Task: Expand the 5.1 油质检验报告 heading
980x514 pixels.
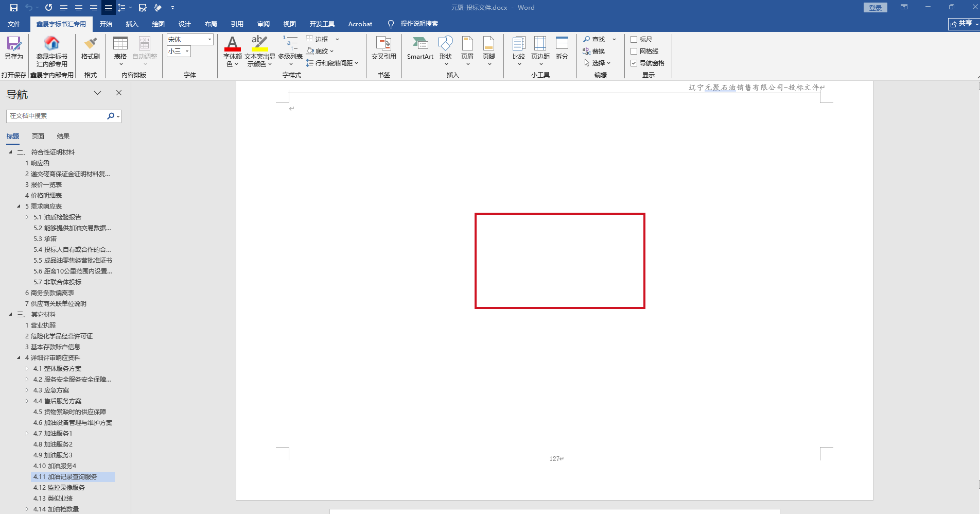Action: pyautogui.click(x=27, y=217)
